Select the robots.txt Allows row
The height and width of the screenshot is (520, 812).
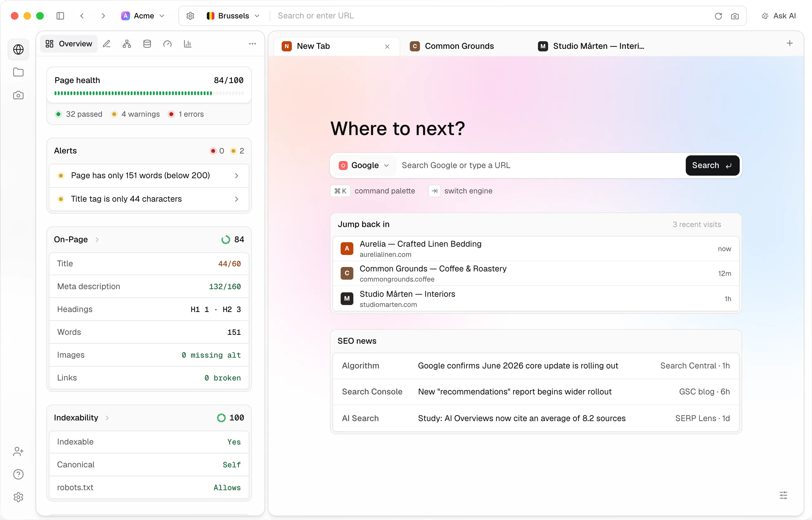click(149, 488)
